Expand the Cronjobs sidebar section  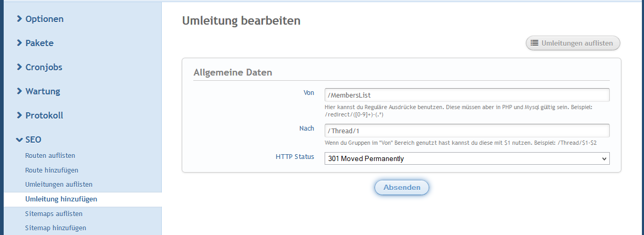click(44, 67)
